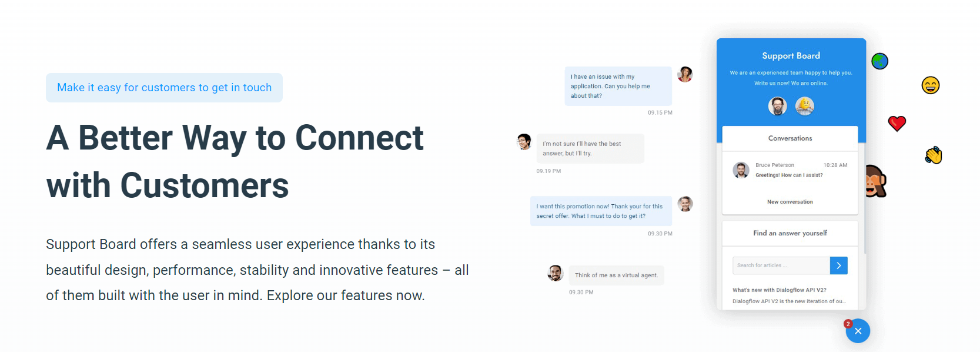Click the red notification badge showing 2
980x352 pixels.
(848, 324)
